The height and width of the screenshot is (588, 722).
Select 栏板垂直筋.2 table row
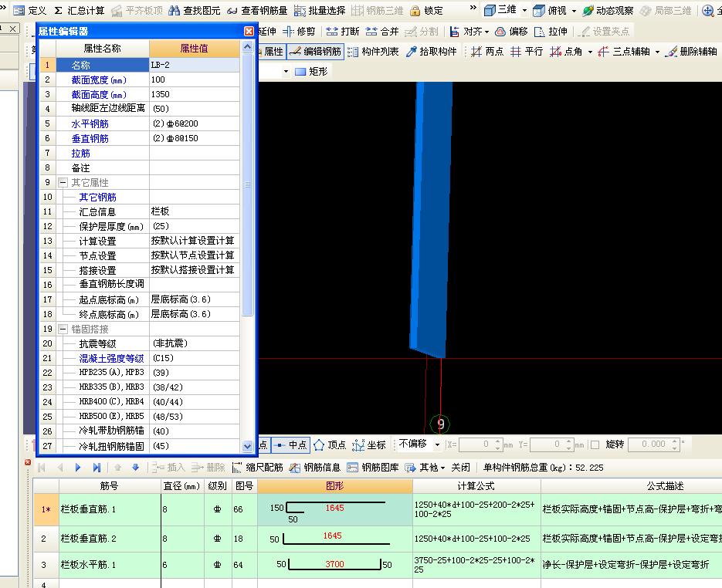pyautogui.click(x=378, y=539)
